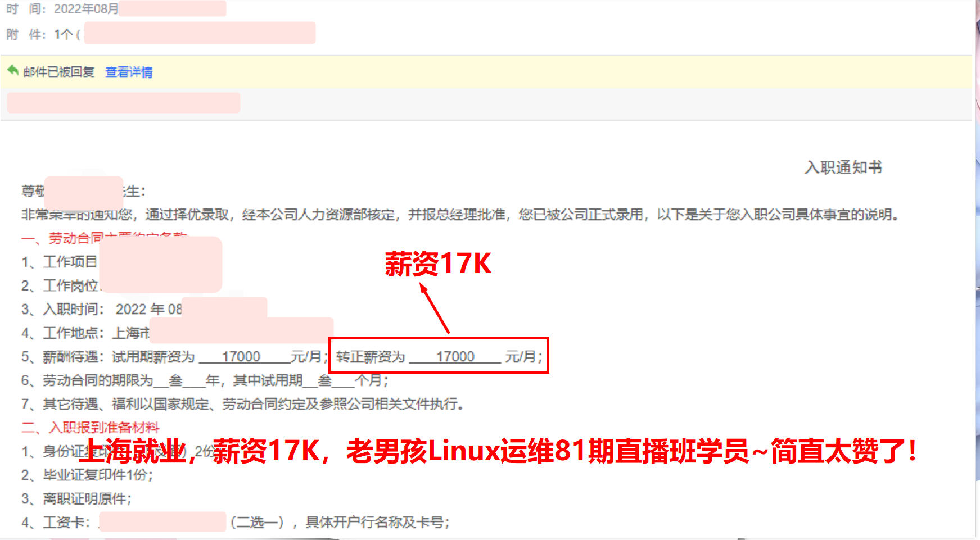Click the 工资卡 (二选一) line
980x540 pixels.
coord(236,523)
